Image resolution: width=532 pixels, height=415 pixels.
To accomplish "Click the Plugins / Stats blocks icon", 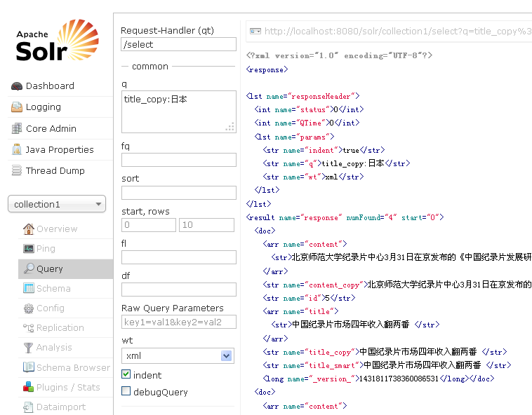I will click(x=29, y=387).
